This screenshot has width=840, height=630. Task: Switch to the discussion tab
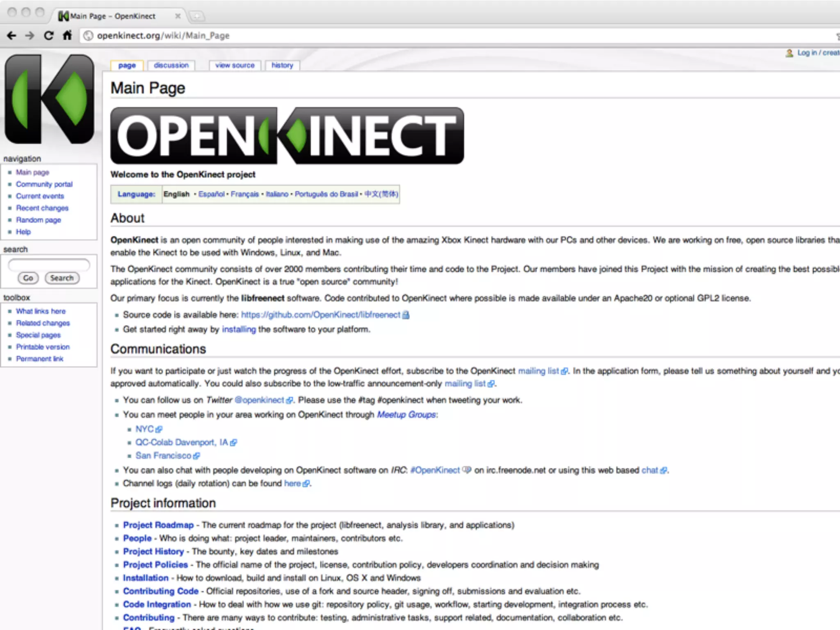pyautogui.click(x=171, y=65)
